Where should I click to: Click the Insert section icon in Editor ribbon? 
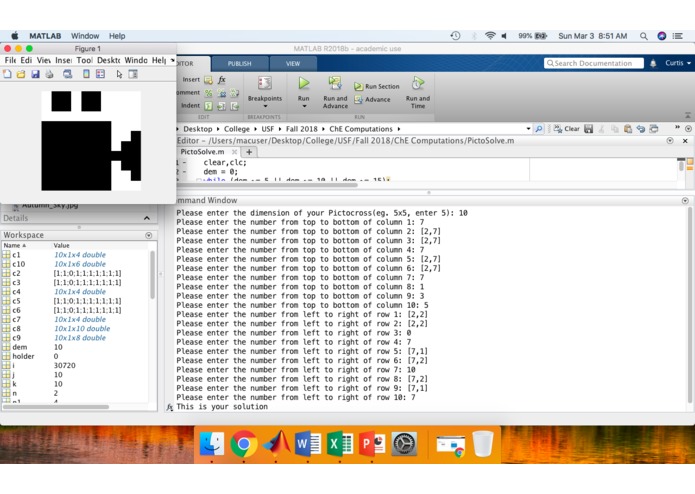coord(208,80)
